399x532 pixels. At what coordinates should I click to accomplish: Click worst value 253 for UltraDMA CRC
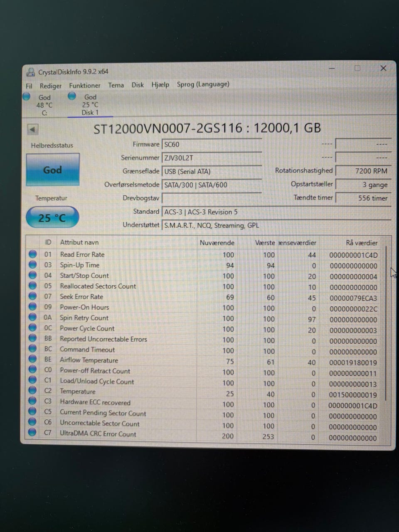click(x=268, y=436)
